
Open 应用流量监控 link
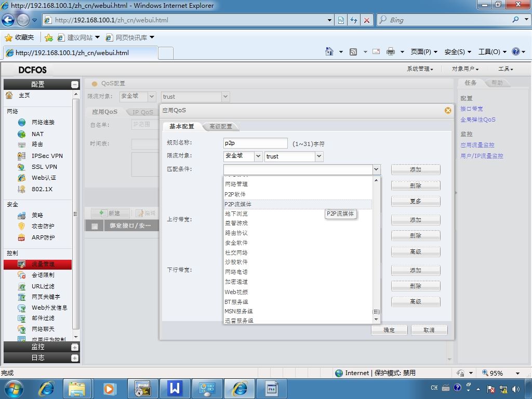[x=477, y=145]
